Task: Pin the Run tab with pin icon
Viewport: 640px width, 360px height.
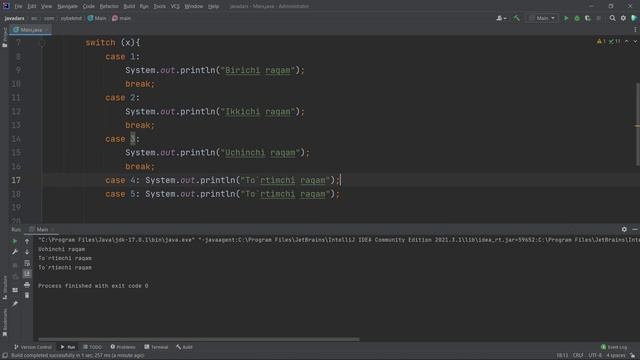Action: (x=15, y=304)
